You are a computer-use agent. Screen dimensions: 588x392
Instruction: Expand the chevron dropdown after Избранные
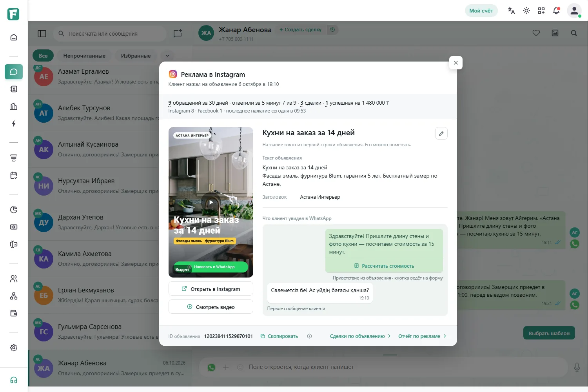167,56
